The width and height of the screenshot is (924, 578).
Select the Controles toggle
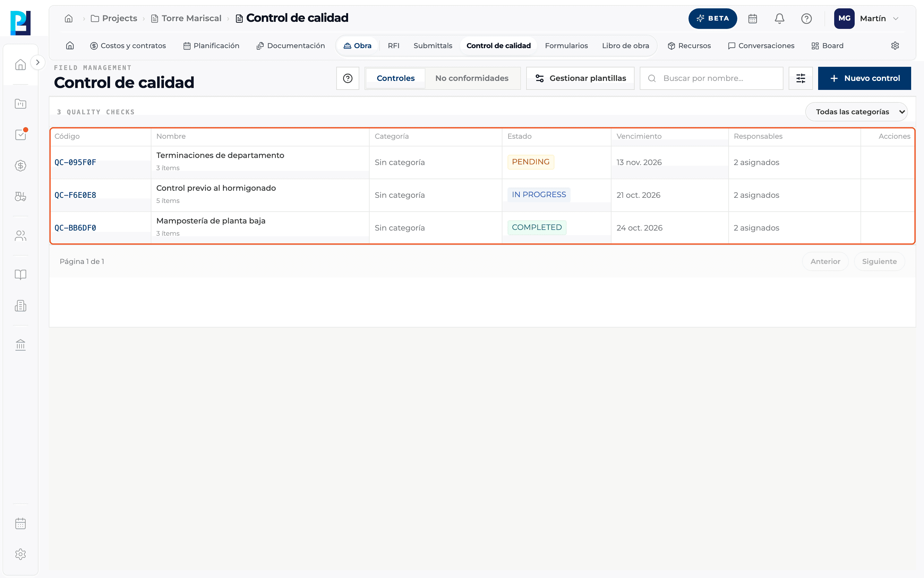tap(396, 78)
